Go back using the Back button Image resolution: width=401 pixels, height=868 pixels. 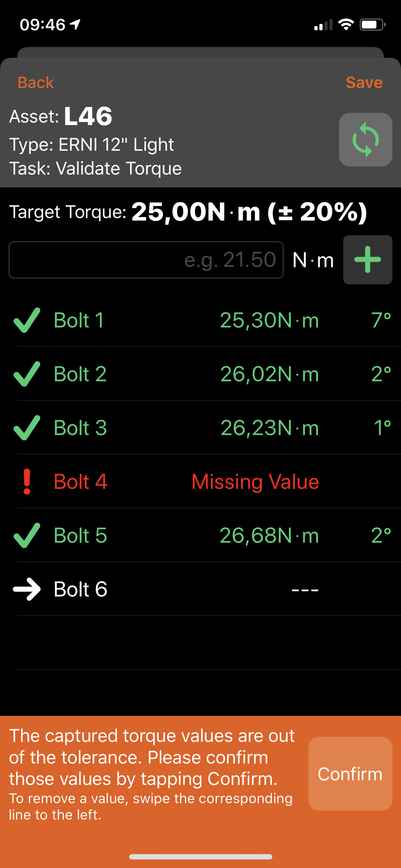coord(36,83)
